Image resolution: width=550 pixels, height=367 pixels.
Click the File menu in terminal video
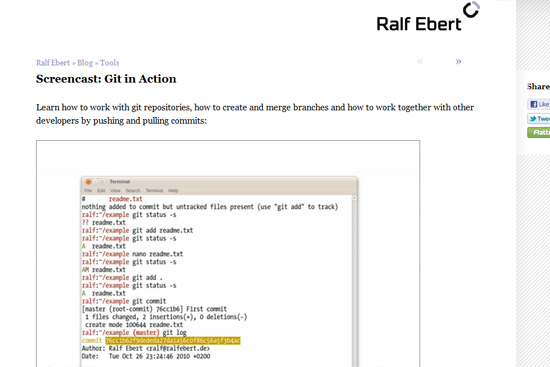click(88, 191)
